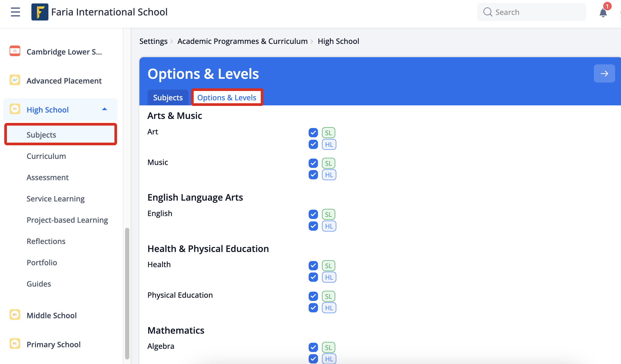Open Curriculum in the sidebar
The height and width of the screenshot is (364, 621).
coord(46,156)
